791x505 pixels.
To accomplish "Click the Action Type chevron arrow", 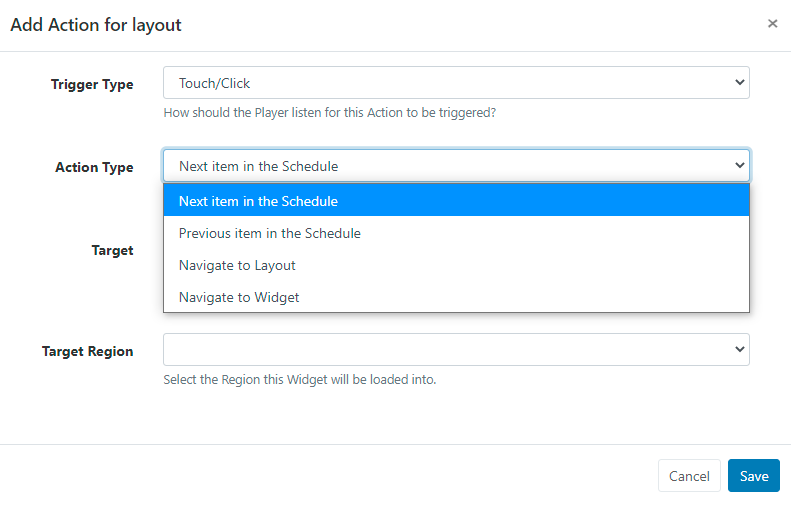I will point(740,166).
